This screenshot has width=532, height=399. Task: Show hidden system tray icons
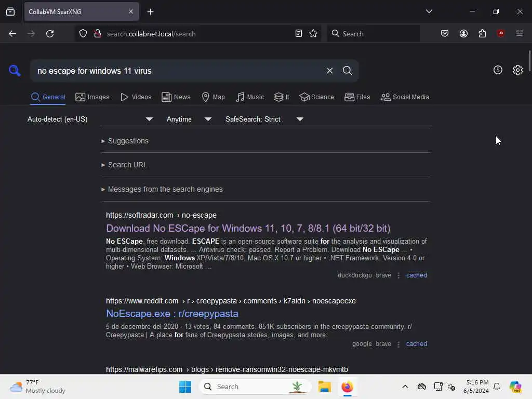click(x=405, y=387)
